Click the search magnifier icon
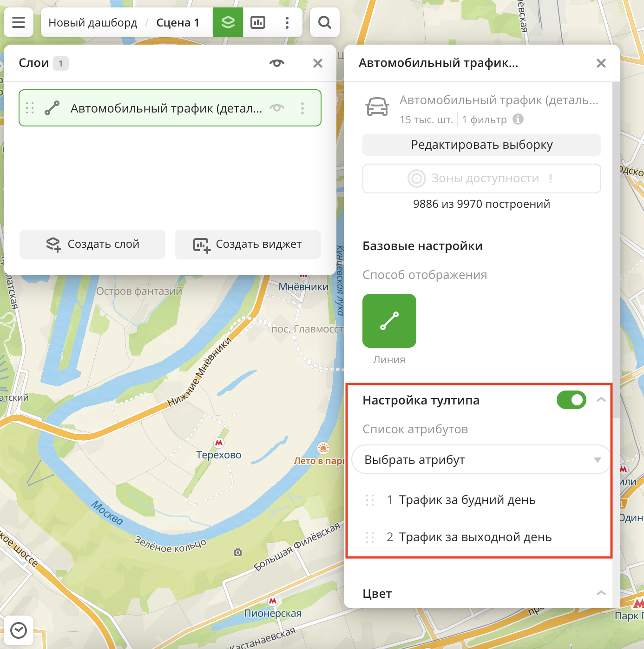Viewport: 644px width, 649px height. pyautogui.click(x=325, y=22)
